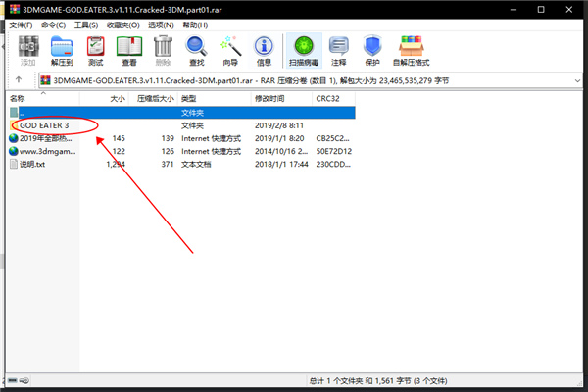This screenshot has width=588, height=392.
Task: Open the Favorites (收藏夹) menu
Action: pyautogui.click(x=123, y=25)
